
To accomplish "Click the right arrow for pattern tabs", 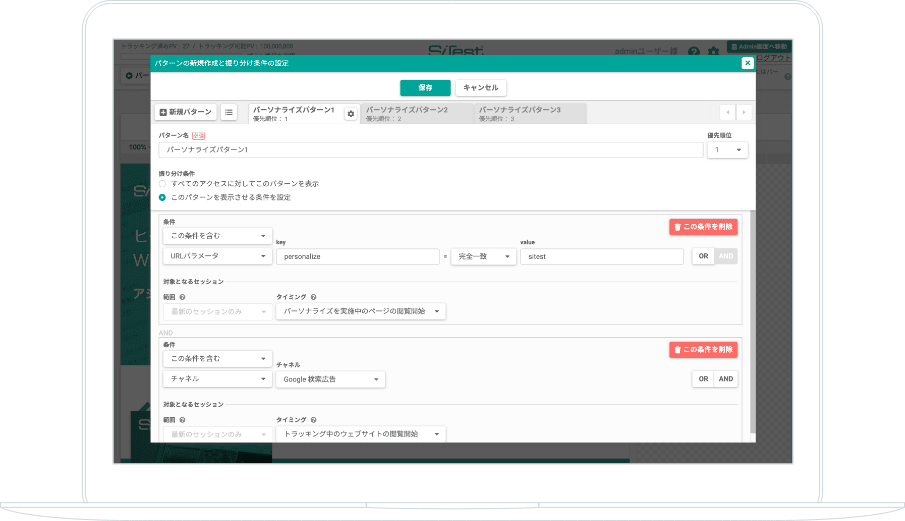I will (x=744, y=112).
